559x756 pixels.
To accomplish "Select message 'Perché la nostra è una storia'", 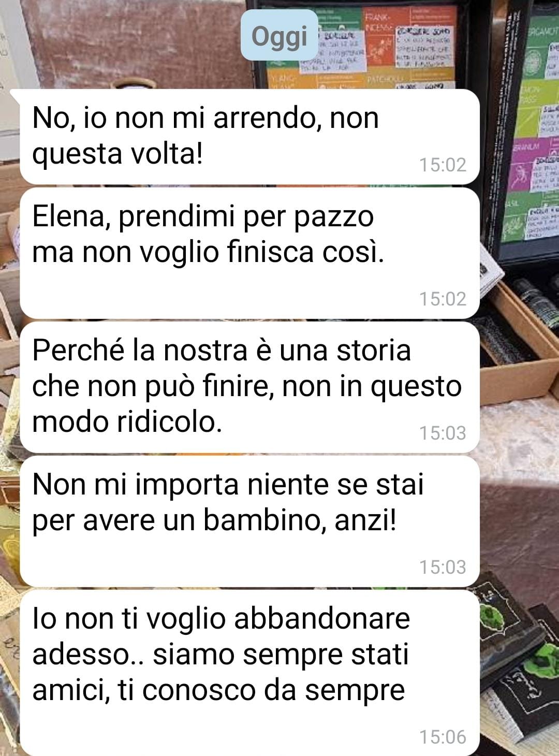I will [x=249, y=387].
